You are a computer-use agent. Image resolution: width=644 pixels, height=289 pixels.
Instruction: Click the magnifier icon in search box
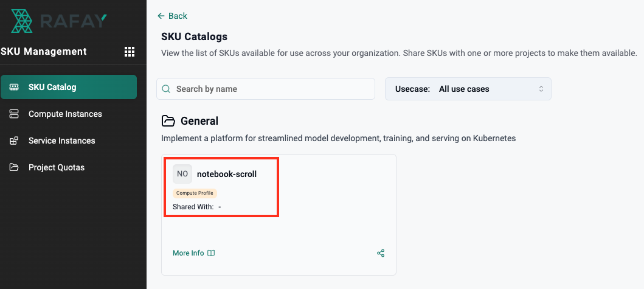coord(166,89)
